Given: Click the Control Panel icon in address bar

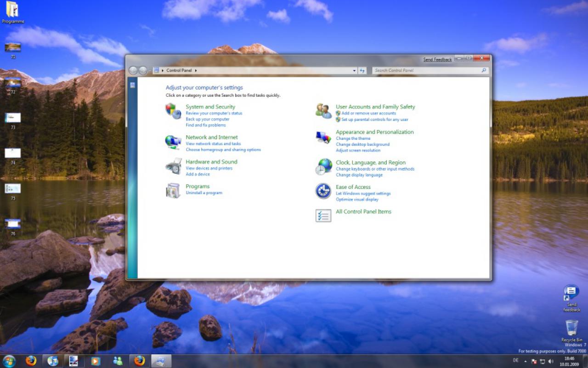Looking at the screenshot, I should pyautogui.click(x=156, y=70).
